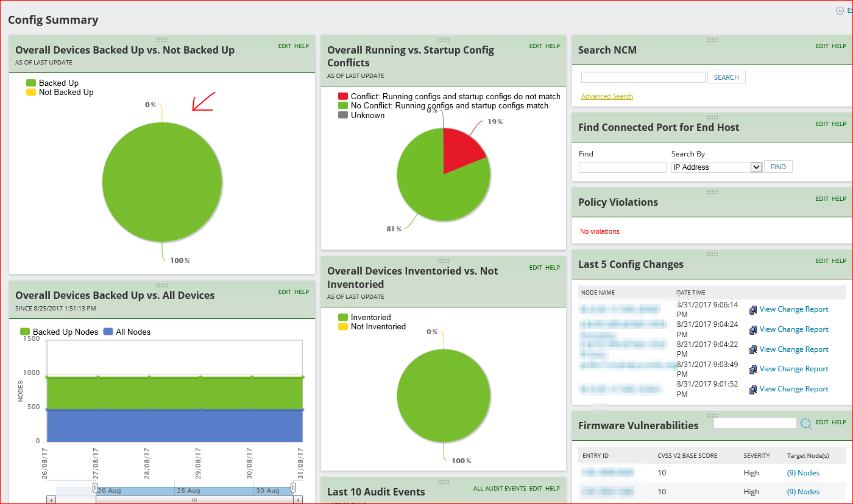Screen dimensions: 853x504
Task: Click the SEARCH button in Search NCM
Action: [726, 77]
